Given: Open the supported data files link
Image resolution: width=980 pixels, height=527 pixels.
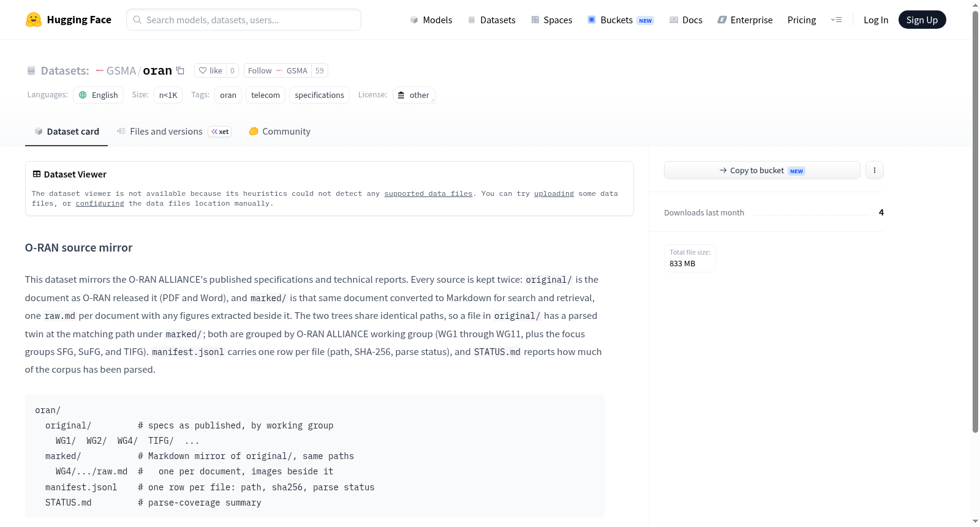Looking at the screenshot, I should pyautogui.click(x=428, y=193).
